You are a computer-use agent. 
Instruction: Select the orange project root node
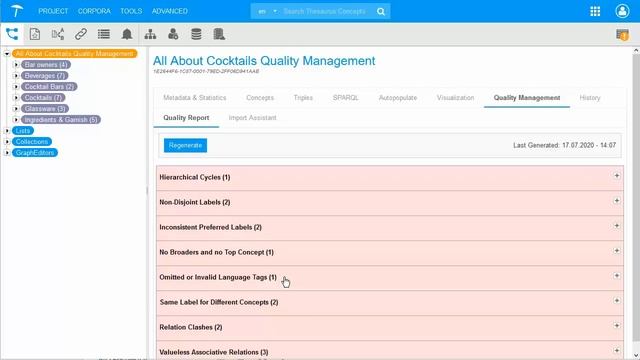[74, 53]
